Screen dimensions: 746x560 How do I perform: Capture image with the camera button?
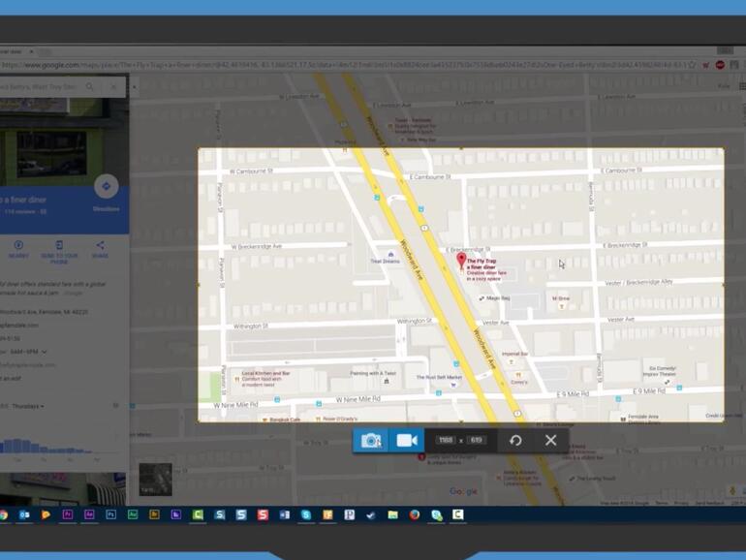coord(370,440)
